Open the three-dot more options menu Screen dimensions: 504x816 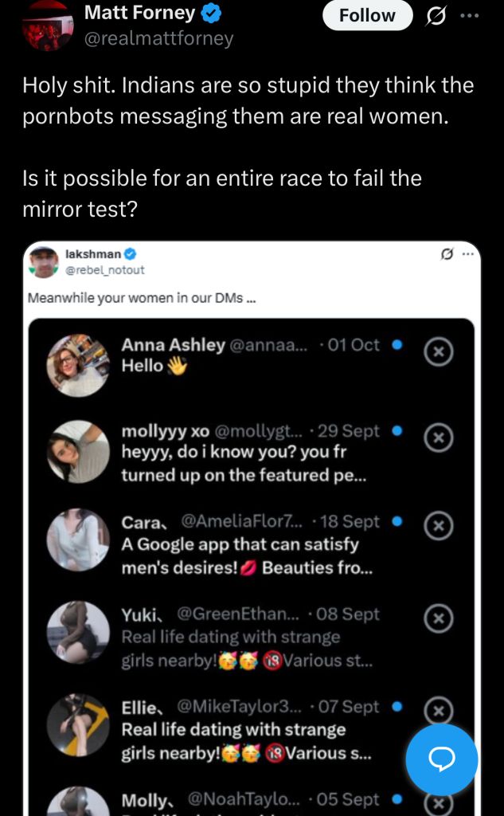(471, 16)
